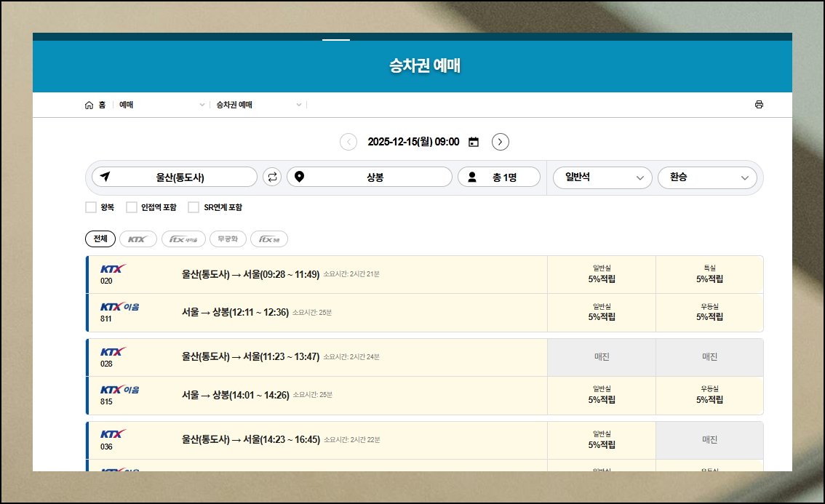Click the date text 2025-12-15(월) 09:00
The image size is (825, 504).
pos(413,142)
